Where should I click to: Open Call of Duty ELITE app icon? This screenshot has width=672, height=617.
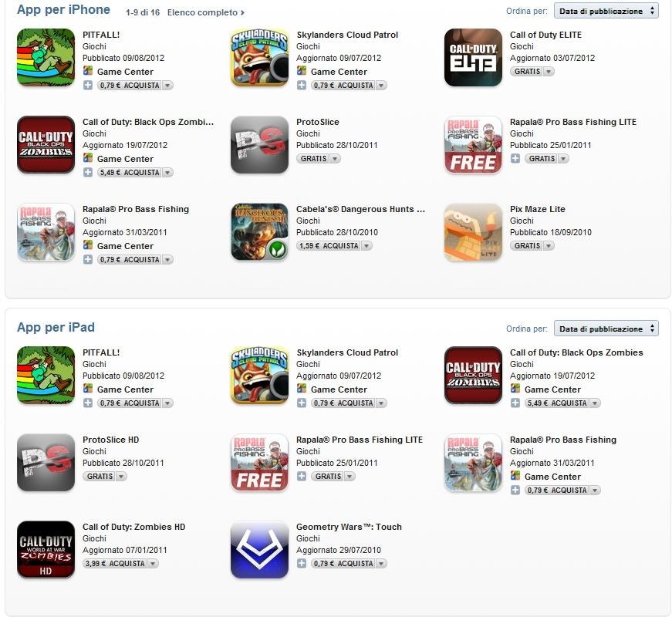click(473, 57)
